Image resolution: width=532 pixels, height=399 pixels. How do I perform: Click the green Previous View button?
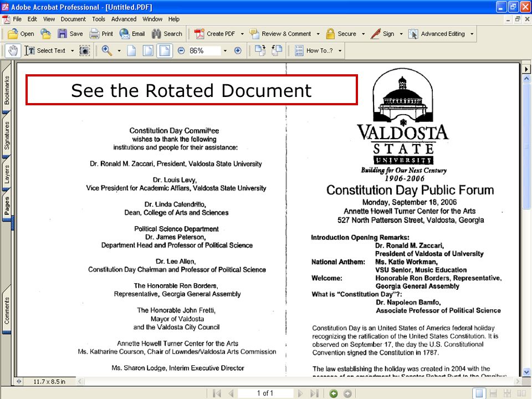click(334, 393)
